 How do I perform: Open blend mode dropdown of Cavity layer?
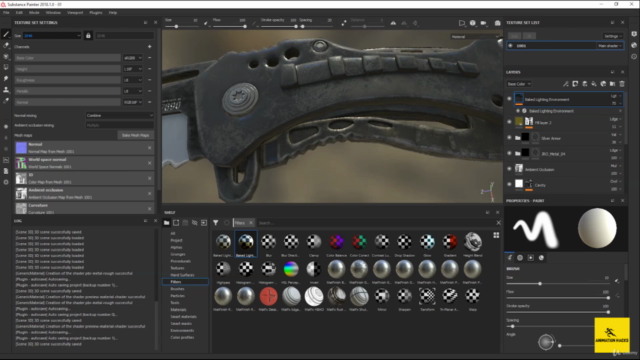(616, 181)
